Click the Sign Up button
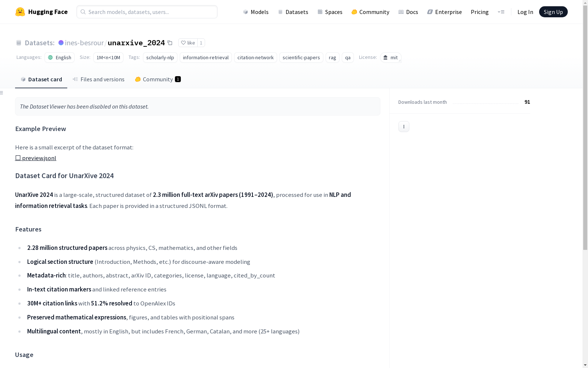Screen dimensions: 588x368 (553, 12)
